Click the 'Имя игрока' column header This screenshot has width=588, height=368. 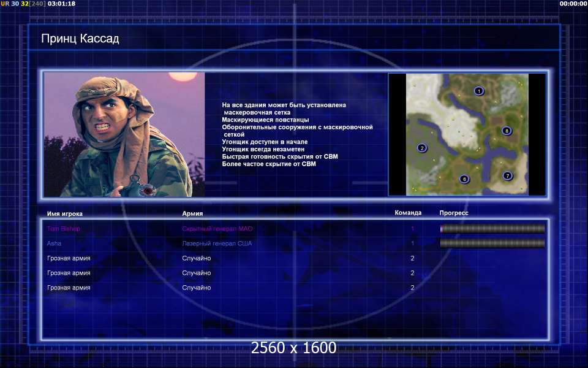click(x=65, y=213)
